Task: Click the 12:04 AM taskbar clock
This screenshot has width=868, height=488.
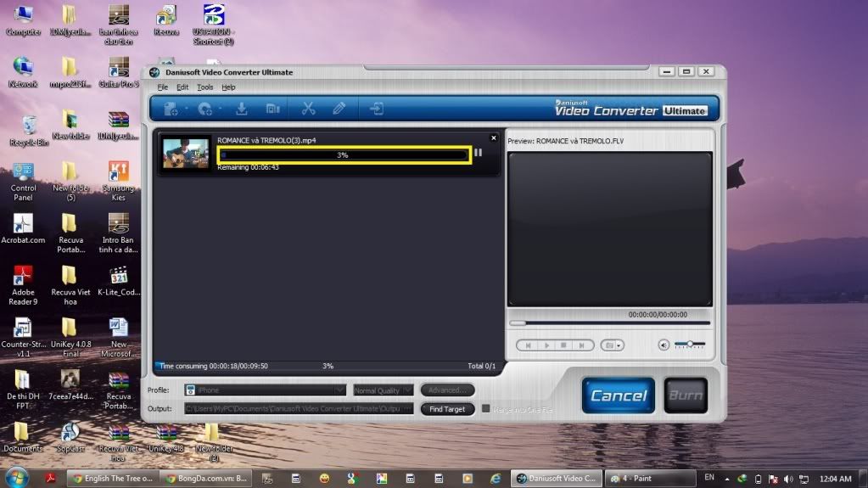Action: click(x=836, y=480)
